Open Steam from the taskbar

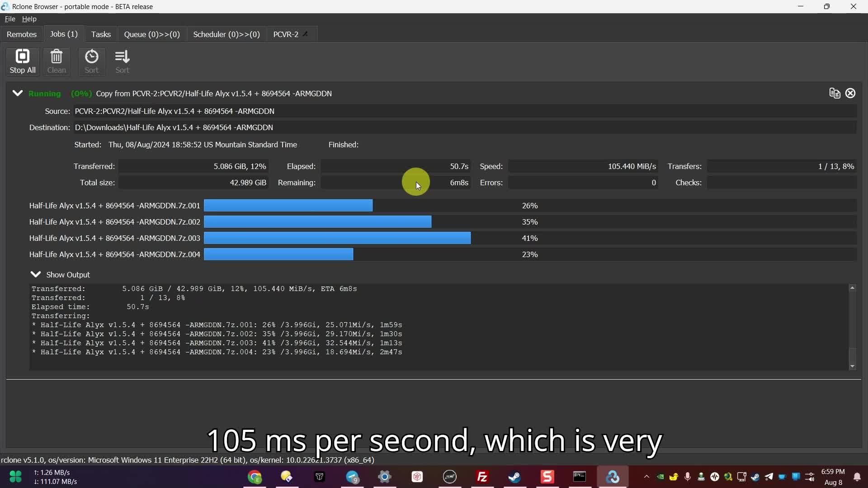pyautogui.click(x=514, y=477)
